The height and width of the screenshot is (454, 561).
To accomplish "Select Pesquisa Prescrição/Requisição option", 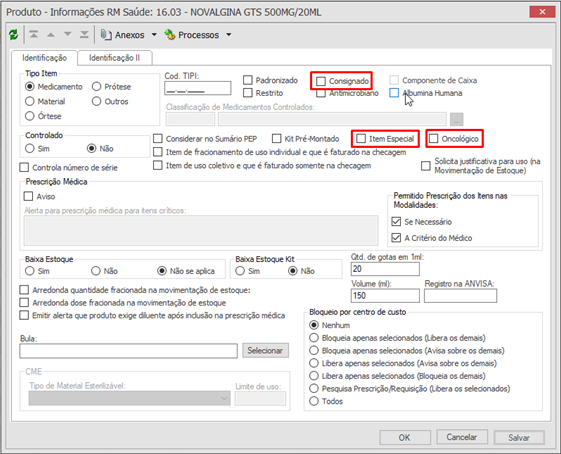I will click(x=314, y=389).
